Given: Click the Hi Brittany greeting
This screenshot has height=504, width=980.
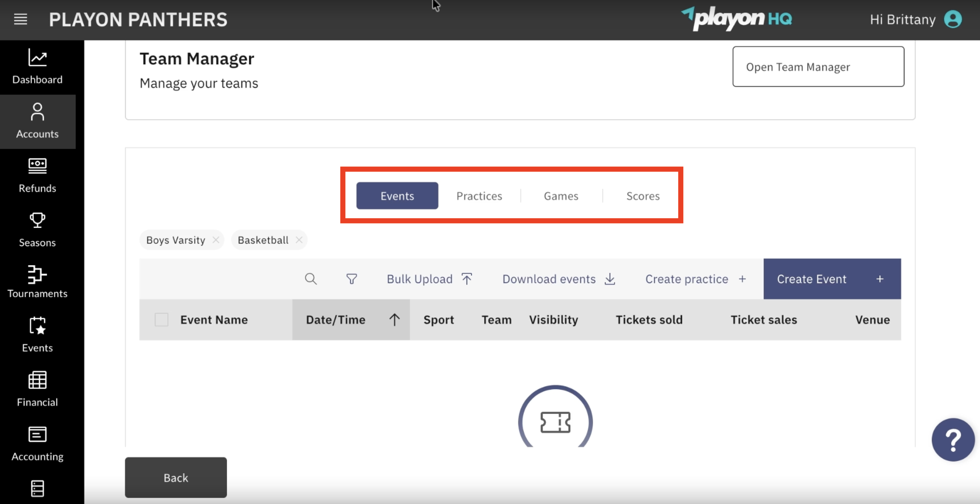Looking at the screenshot, I should pos(902,19).
